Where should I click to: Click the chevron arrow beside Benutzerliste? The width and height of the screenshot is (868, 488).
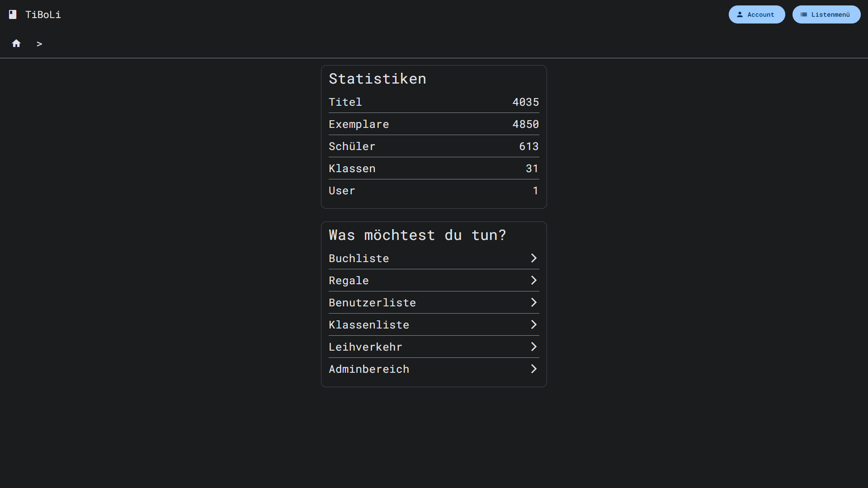533,302
